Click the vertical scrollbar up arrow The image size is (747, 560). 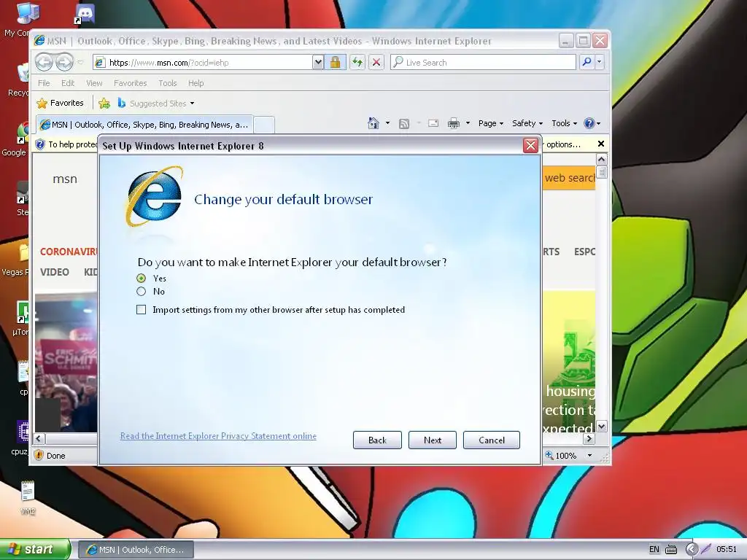pyautogui.click(x=602, y=159)
